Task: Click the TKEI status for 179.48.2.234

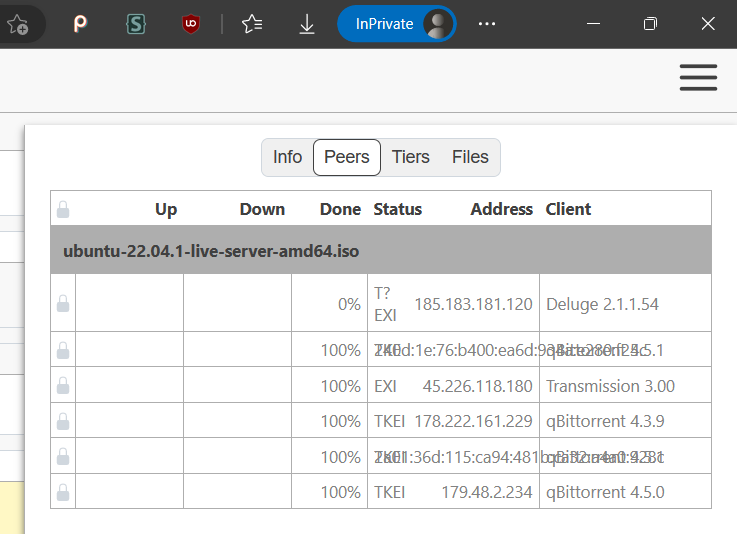Action: [389, 492]
